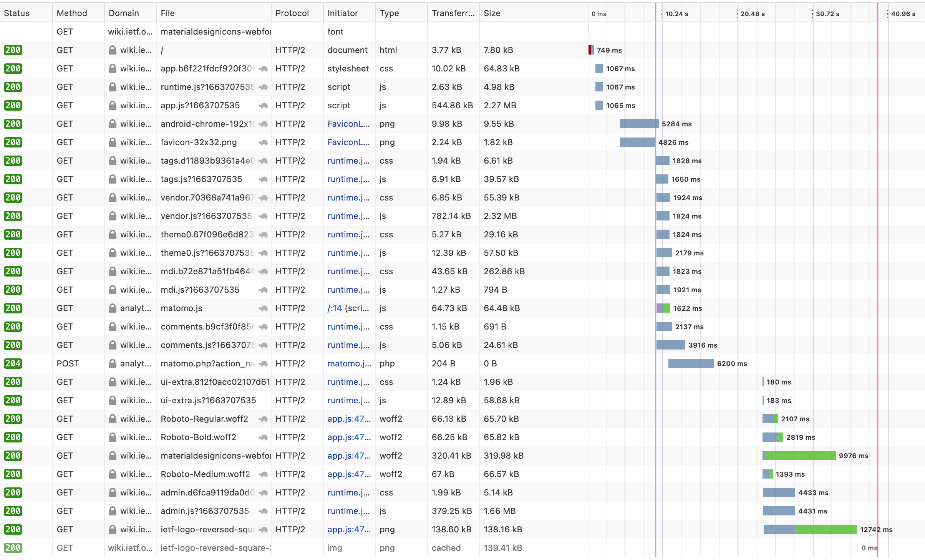925x560 pixels.
Task: Click the padlock on the analyt matomo.php row
Action: [112, 363]
